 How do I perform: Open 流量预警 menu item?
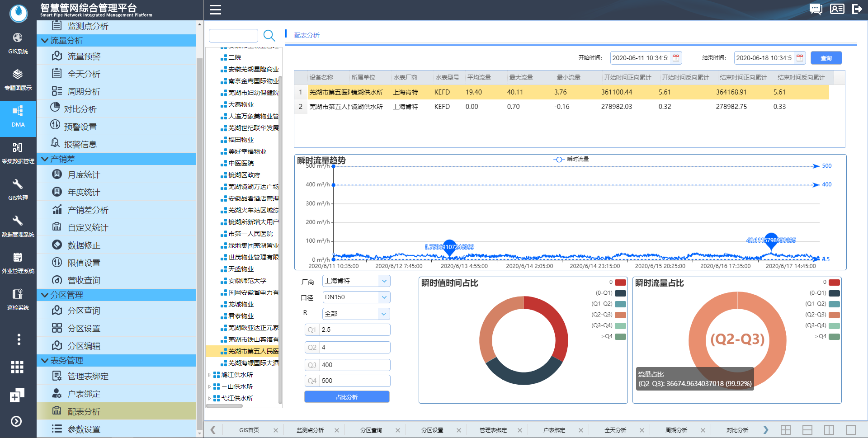(116, 56)
